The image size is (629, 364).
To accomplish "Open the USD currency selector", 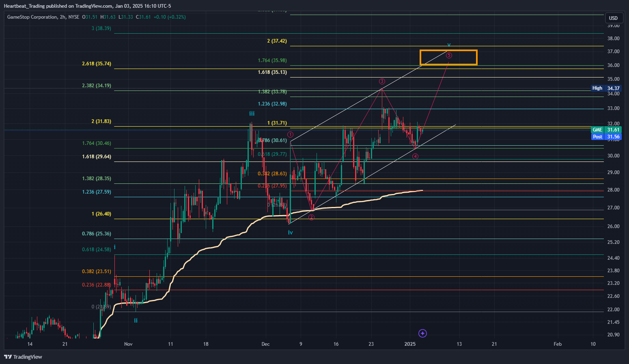I will 613,18.
